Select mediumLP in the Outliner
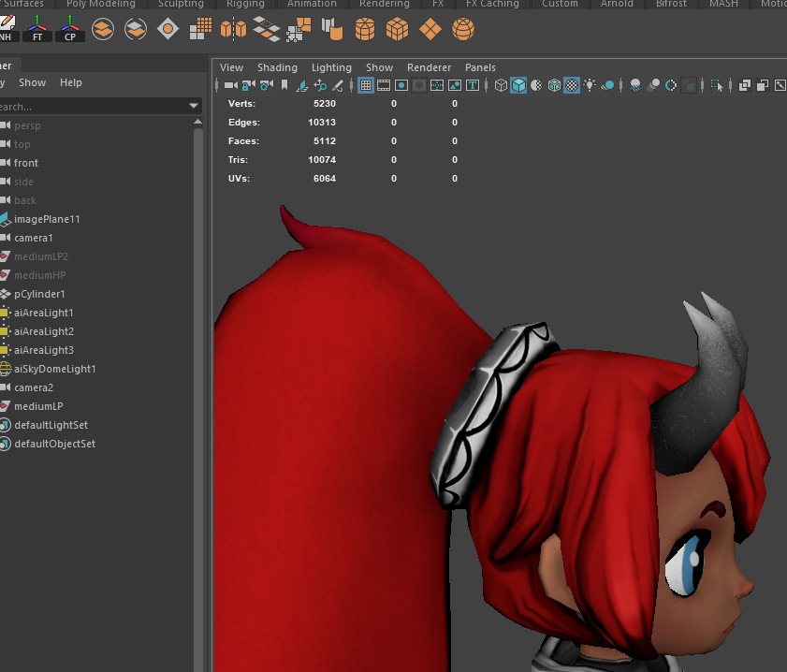This screenshot has width=787, height=672. coord(38,406)
